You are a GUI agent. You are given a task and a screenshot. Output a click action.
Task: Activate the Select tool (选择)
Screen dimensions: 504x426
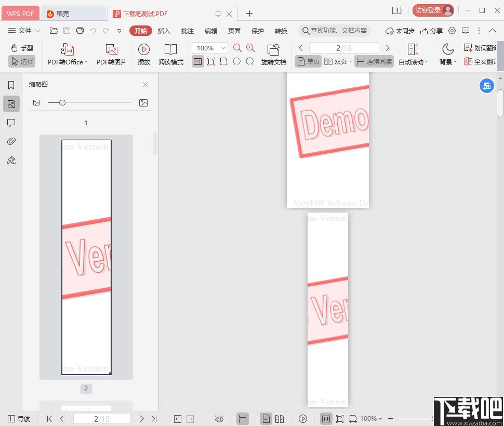(x=22, y=61)
